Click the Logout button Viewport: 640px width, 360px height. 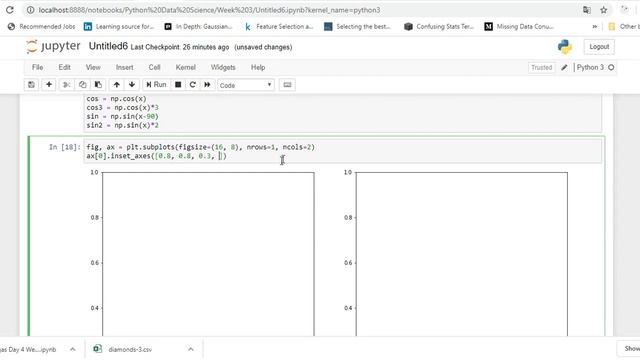599,47
